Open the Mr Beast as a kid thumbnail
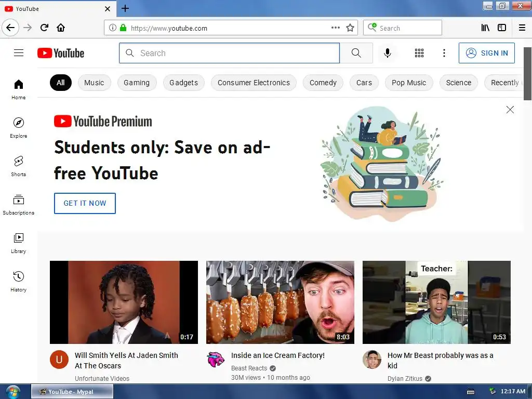 [x=436, y=302]
